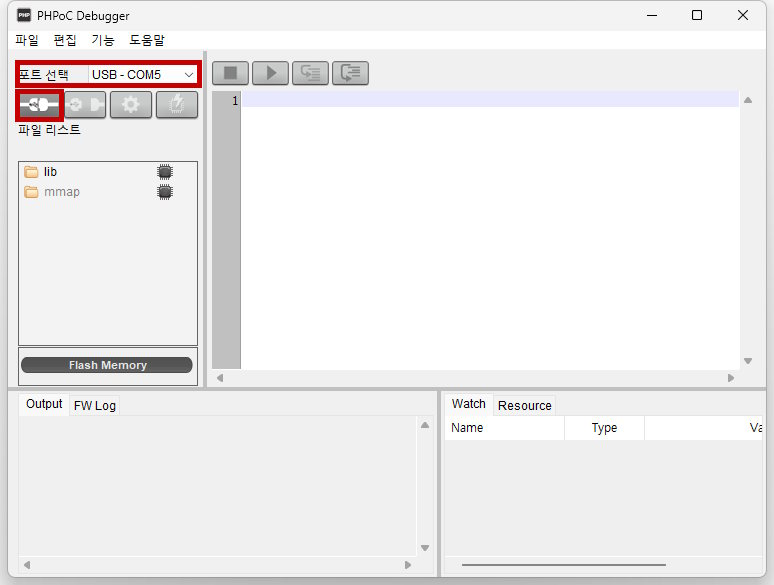Viewport: 774px width, 585px height.
Task: Click the lightning chip upload button
Action: coord(177,105)
